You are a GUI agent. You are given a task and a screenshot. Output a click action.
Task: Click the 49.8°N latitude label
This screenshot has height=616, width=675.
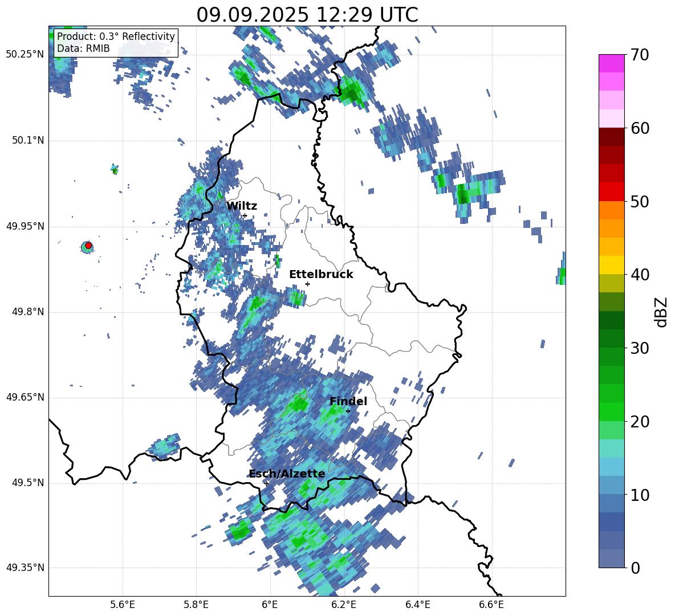(28, 312)
